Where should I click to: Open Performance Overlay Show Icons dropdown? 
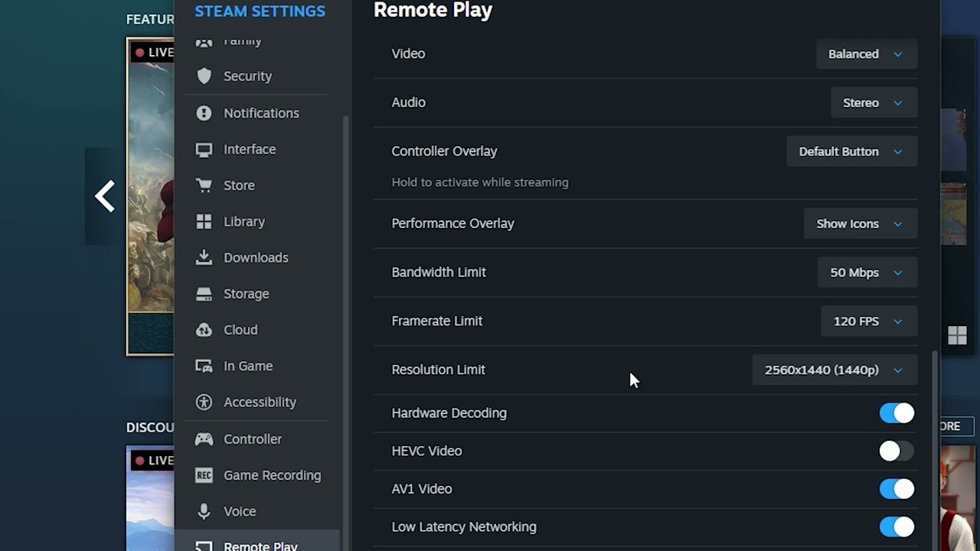point(860,223)
